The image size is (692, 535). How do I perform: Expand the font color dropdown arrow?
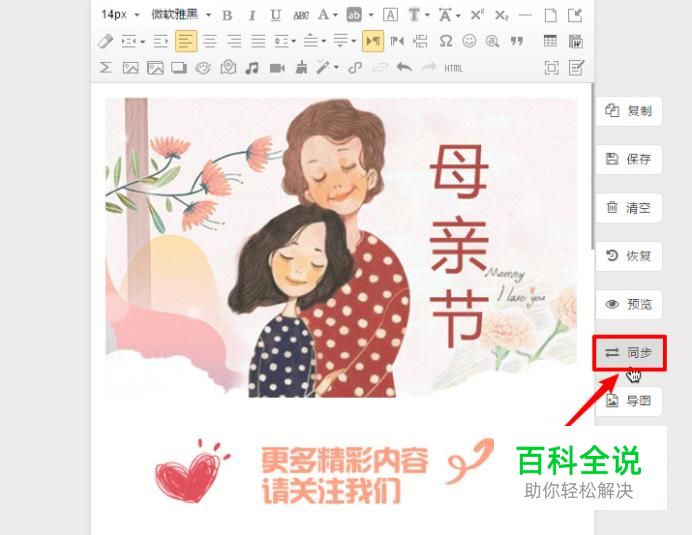(335, 15)
